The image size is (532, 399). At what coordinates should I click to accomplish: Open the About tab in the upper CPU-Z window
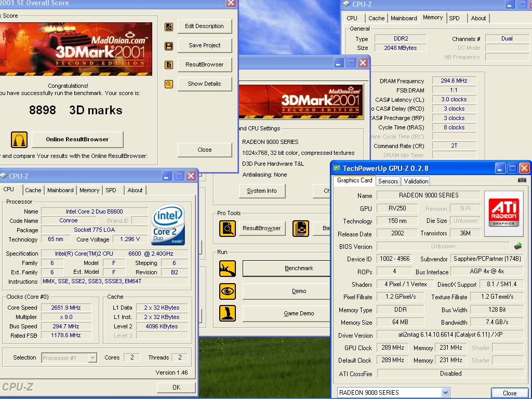click(x=478, y=18)
